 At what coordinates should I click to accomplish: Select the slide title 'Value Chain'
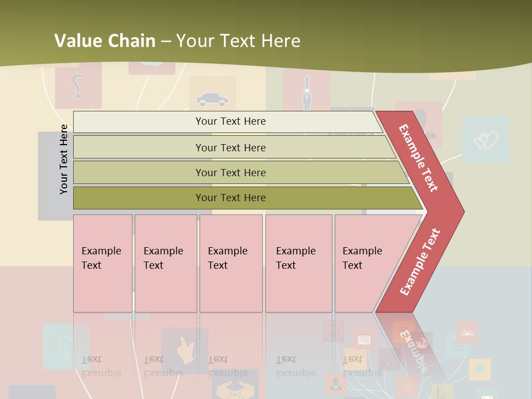tap(105, 40)
